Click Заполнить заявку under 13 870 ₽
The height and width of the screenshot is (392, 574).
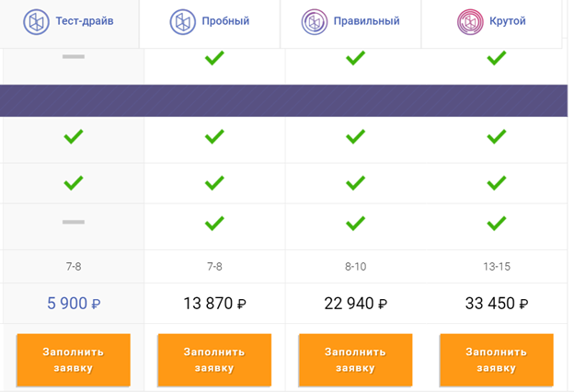[214, 360]
